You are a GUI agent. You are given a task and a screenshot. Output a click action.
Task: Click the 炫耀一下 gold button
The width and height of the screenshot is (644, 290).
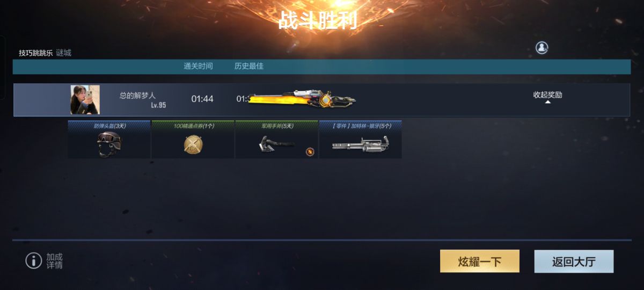click(x=480, y=261)
